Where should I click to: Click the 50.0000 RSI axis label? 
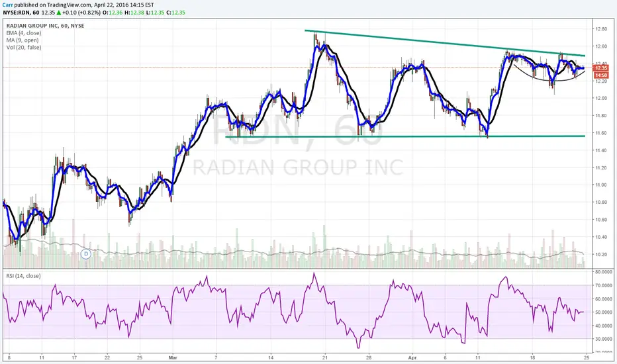click(x=604, y=312)
